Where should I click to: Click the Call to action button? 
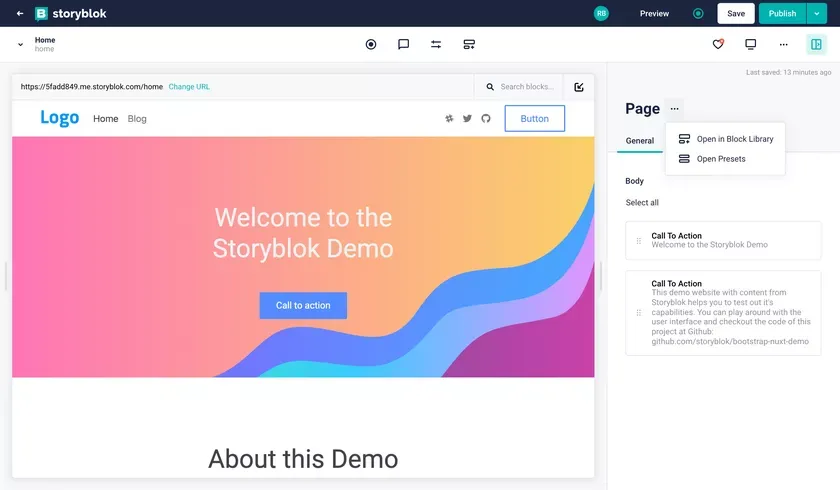coord(303,305)
